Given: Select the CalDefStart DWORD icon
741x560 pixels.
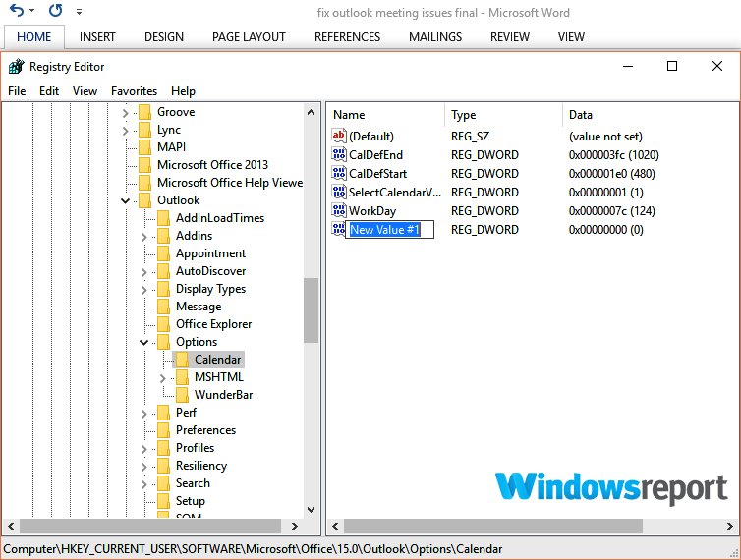Looking at the screenshot, I should tap(339, 174).
